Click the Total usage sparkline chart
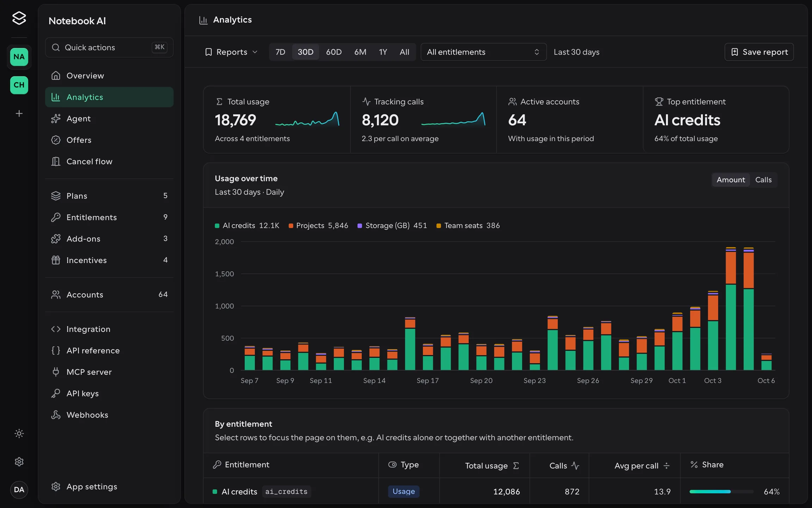 pos(307,119)
